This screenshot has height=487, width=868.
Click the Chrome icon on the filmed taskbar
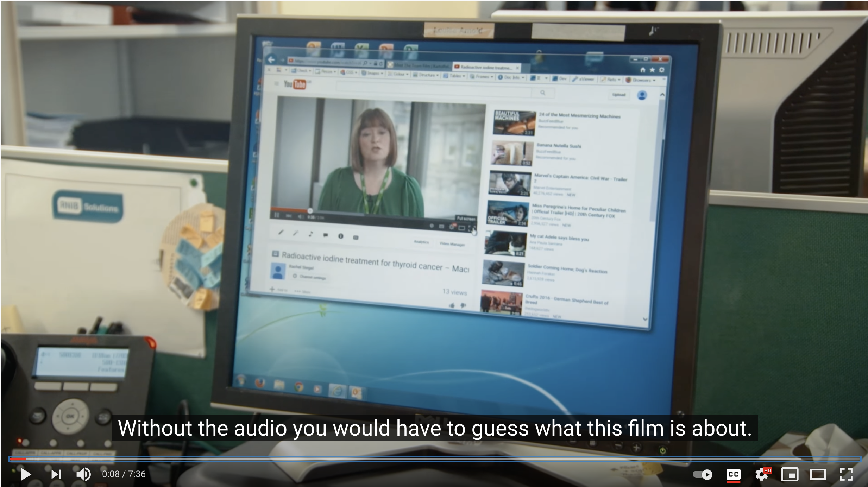point(298,387)
